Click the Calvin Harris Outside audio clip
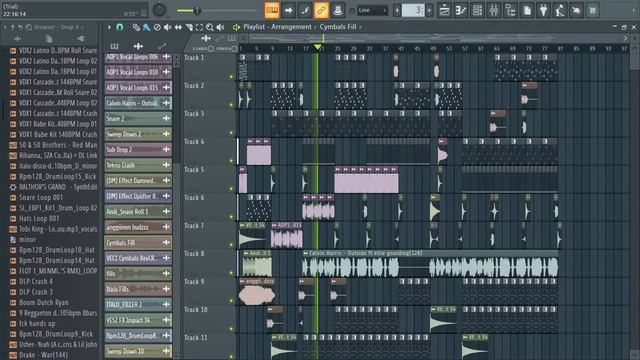The width and height of the screenshot is (640, 360). 430,264
